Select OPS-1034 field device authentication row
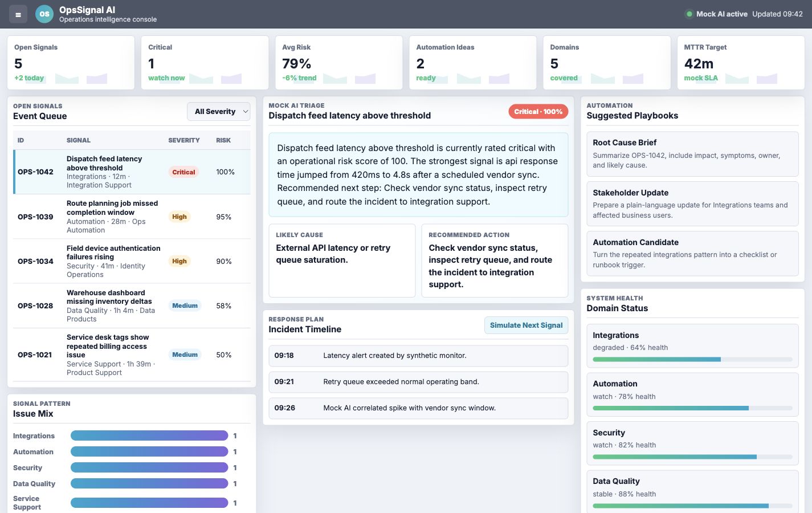 [132, 261]
